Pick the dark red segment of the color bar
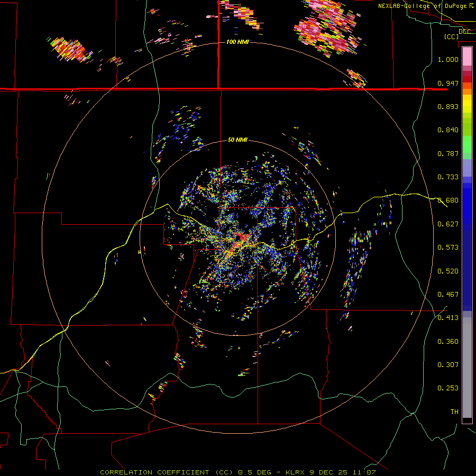The height and width of the screenshot is (476, 476). (x=467, y=79)
